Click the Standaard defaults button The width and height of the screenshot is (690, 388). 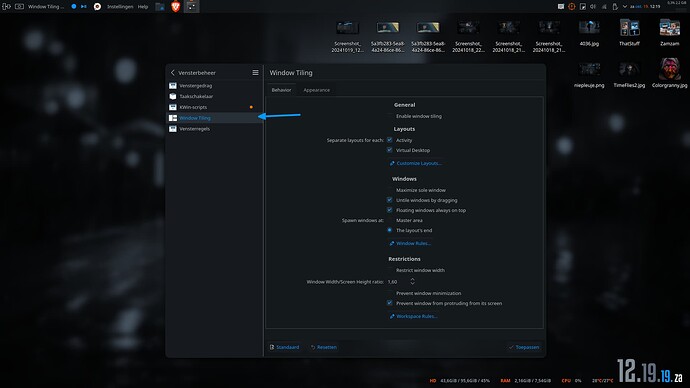(284, 347)
